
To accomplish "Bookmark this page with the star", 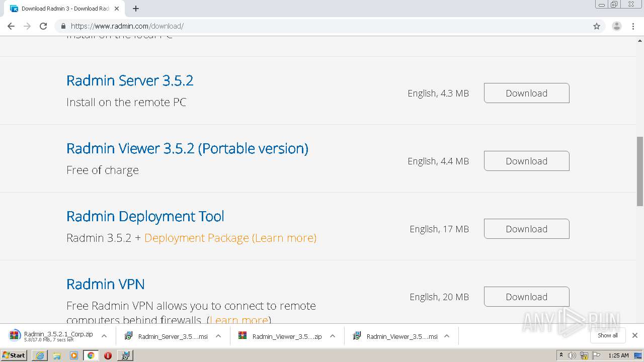I will [x=597, y=26].
